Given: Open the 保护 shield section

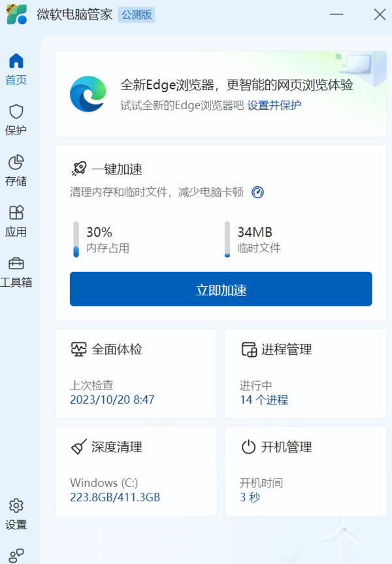Looking at the screenshot, I should [x=16, y=120].
